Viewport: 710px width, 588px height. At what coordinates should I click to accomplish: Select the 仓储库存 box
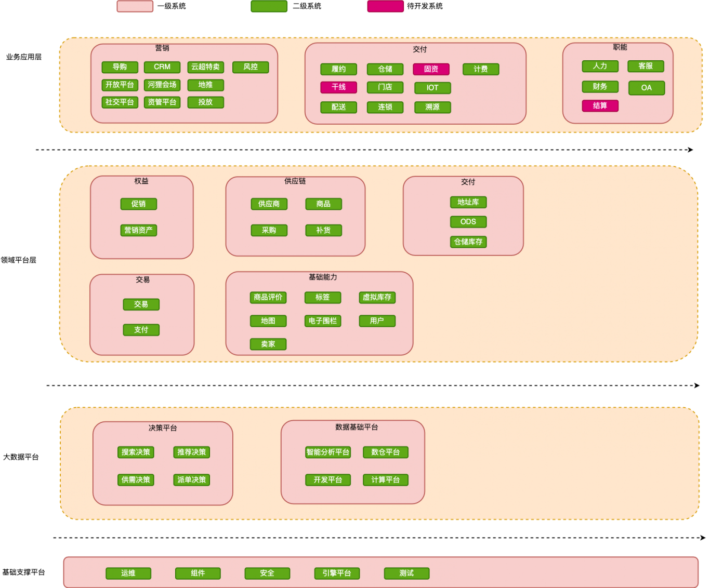[468, 242]
